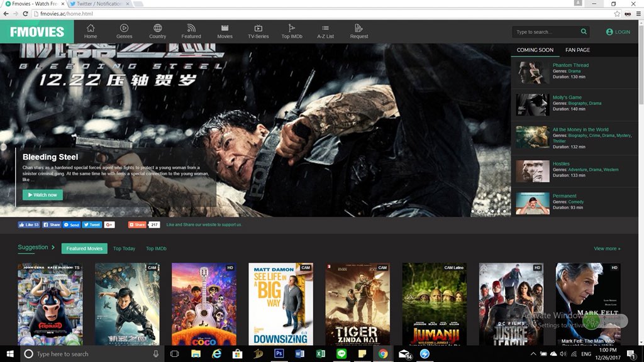Open the Downsizing movie poster
Viewport: 644px width, 362px height.
[x=281, y=304]
